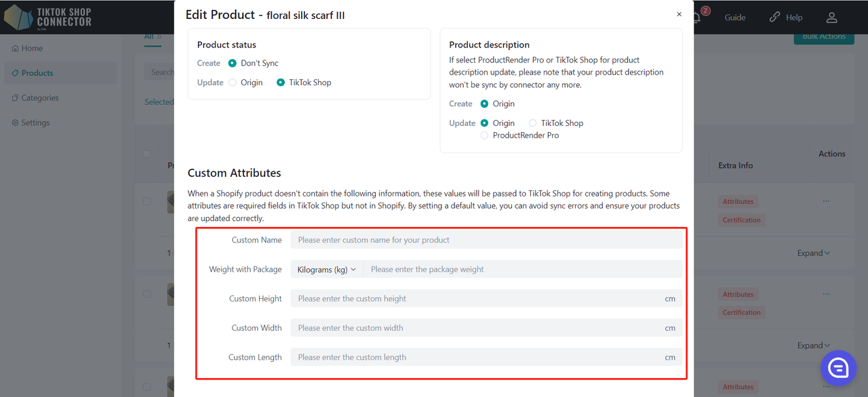
Task: Open the Guide link in header
Action: point(735,18)
